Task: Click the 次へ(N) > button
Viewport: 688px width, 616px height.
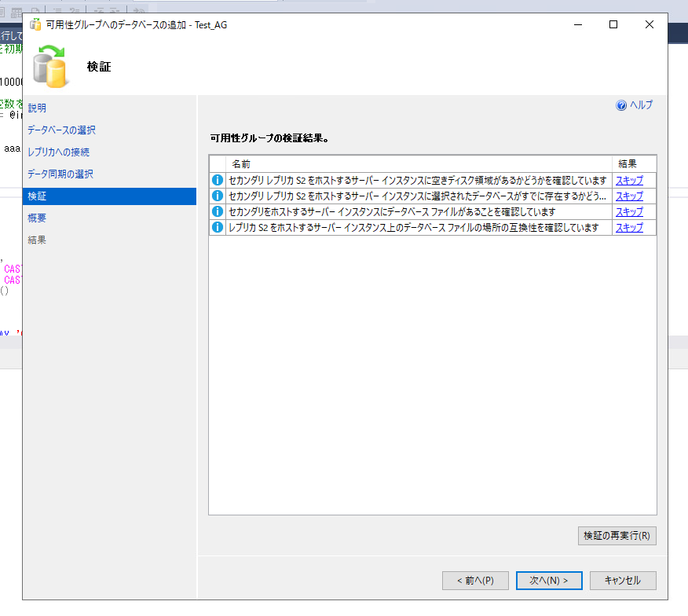Action: (x=549, y=581)
